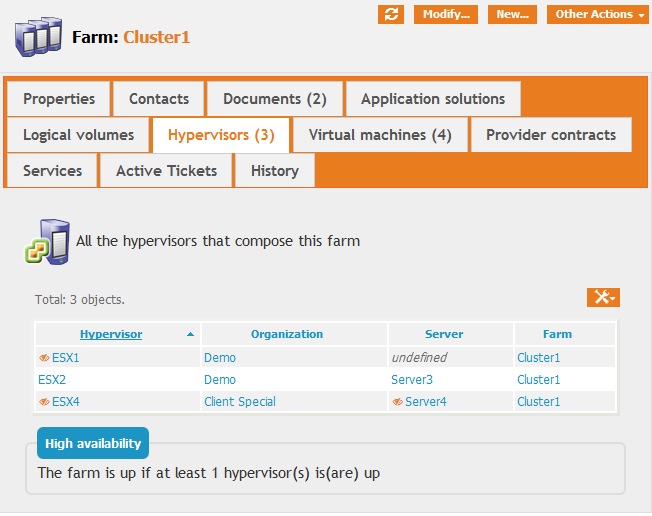Open the Client Special organization link

(x=240, y=402)
